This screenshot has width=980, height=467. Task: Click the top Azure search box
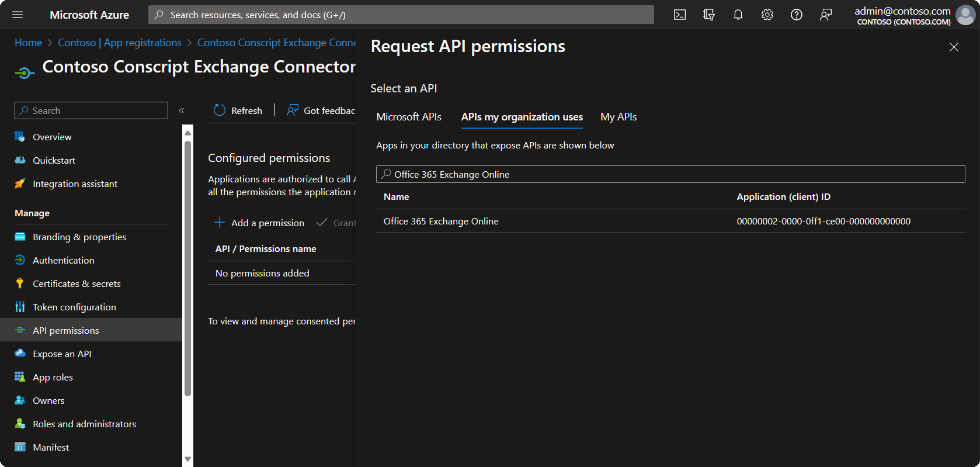(x=401, y=15)
